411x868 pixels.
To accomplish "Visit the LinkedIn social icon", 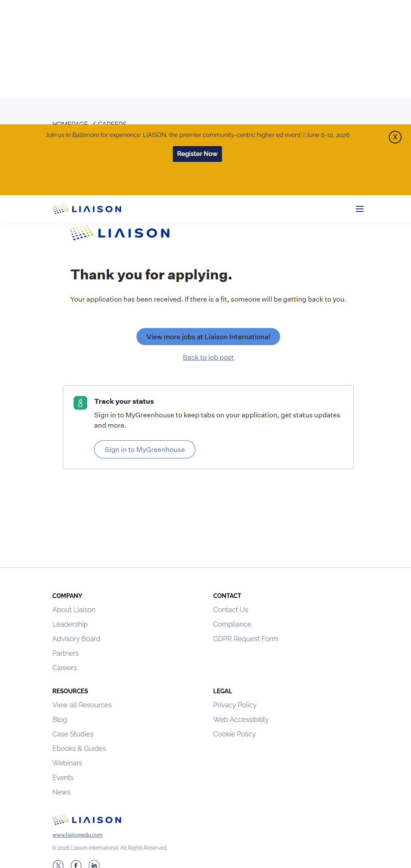I will pyautogui.click(x=94, y=865).
